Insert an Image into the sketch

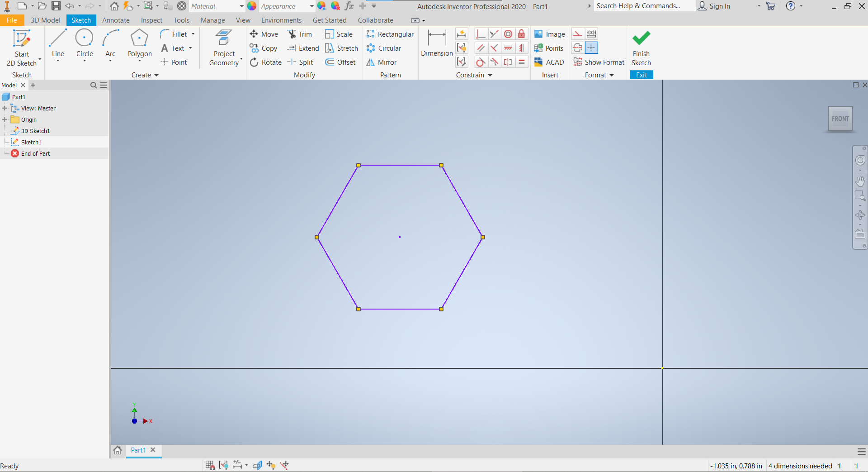[x=549, y=34]
